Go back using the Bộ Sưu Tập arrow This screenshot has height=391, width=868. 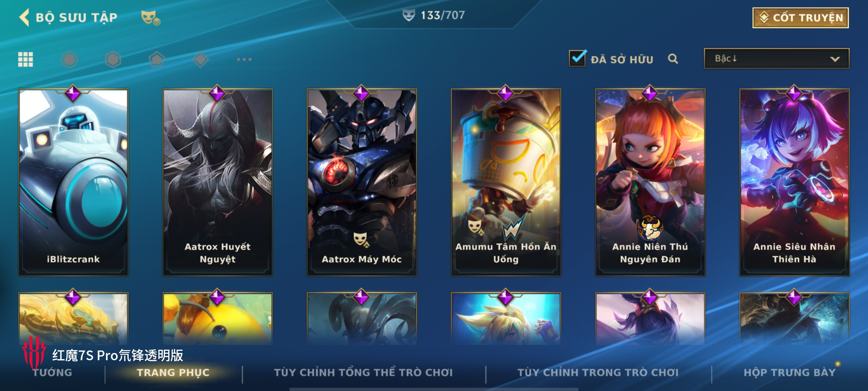click(x=24, y=17)
